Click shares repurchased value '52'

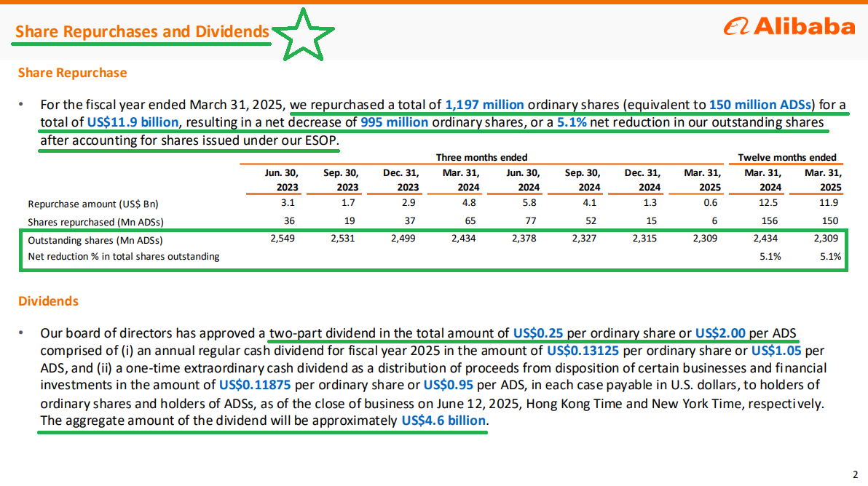[591, 220]
